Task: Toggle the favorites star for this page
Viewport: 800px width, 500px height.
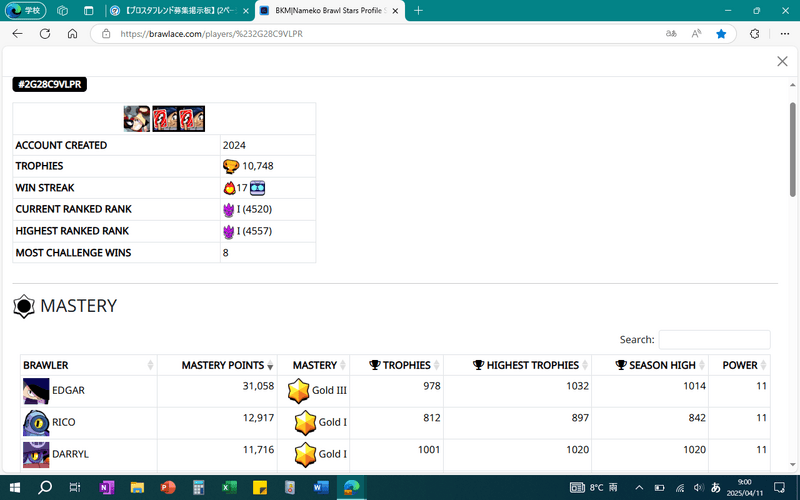Action: click(721, 34)
